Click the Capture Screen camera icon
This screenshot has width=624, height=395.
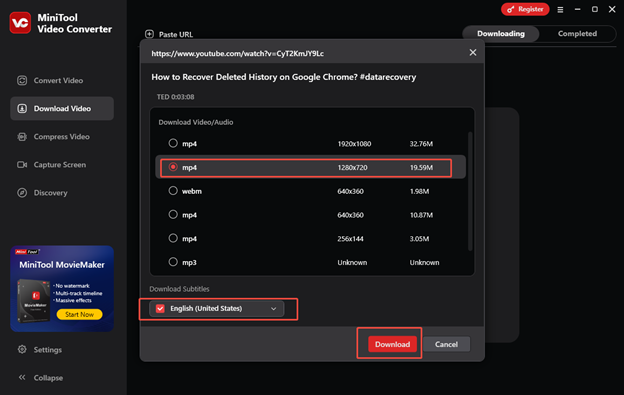[x=22, y=164]
